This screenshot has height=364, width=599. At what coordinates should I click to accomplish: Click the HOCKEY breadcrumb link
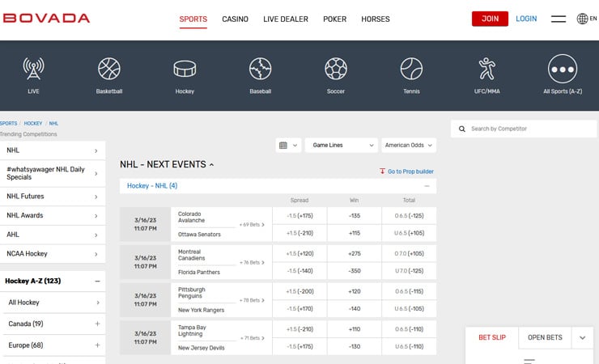pyautogui.click(x=33, y=124)
